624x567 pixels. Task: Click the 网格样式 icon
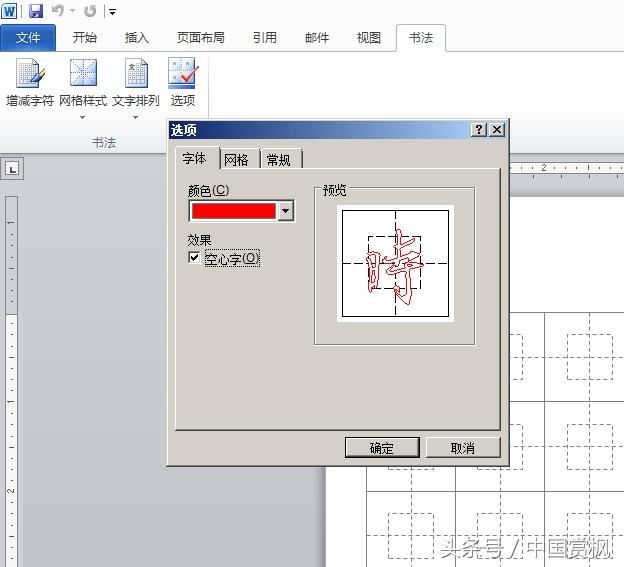(83, 73)
